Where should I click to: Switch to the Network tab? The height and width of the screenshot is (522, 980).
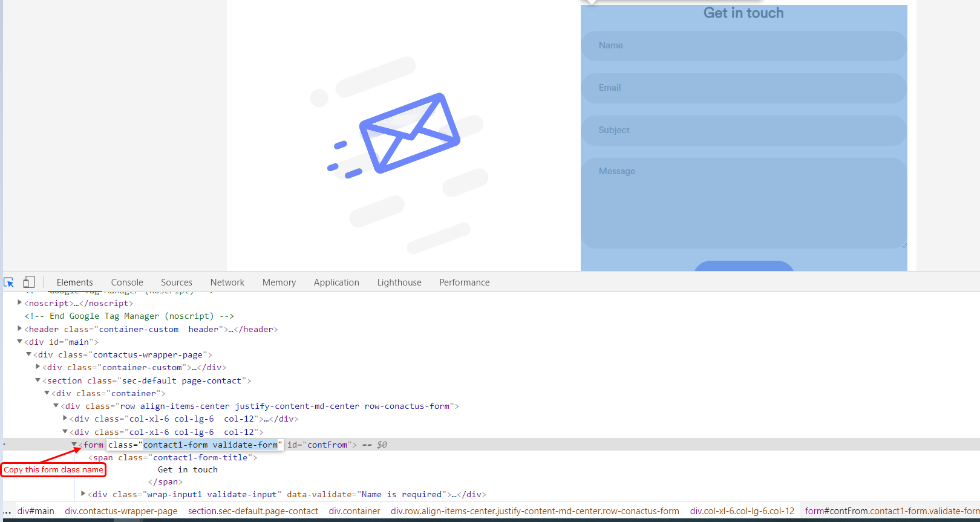(227, 282)
